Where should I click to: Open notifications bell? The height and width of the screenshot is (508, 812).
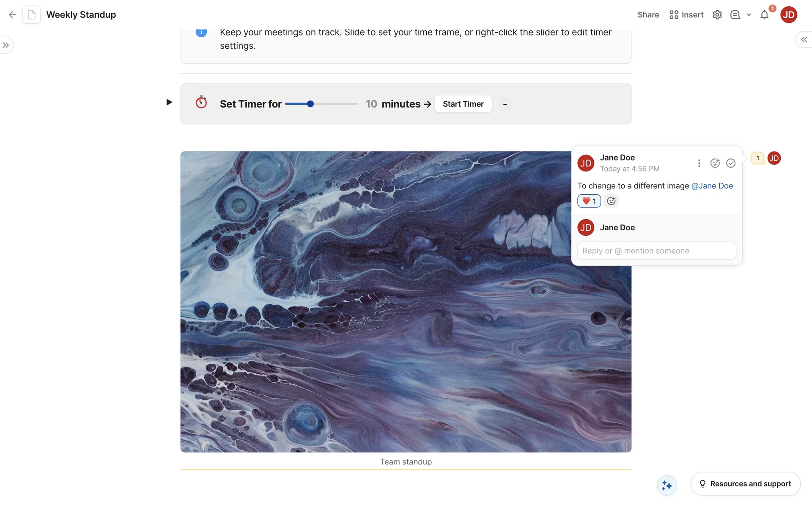[764, 15]
